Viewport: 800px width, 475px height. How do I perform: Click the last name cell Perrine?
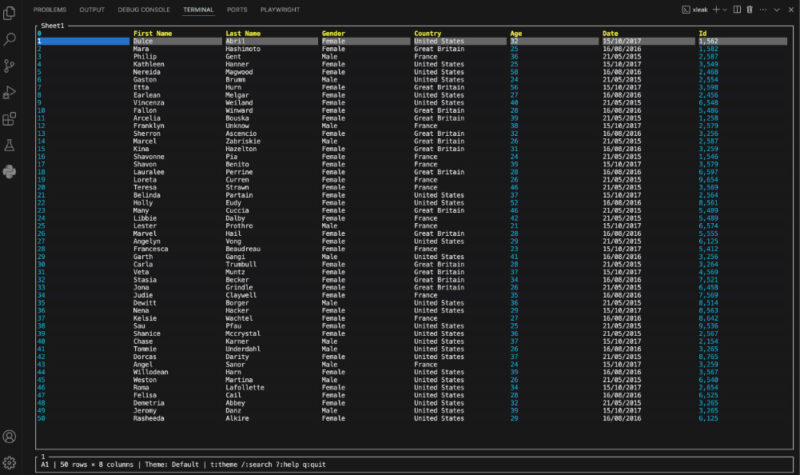[239, 172]
